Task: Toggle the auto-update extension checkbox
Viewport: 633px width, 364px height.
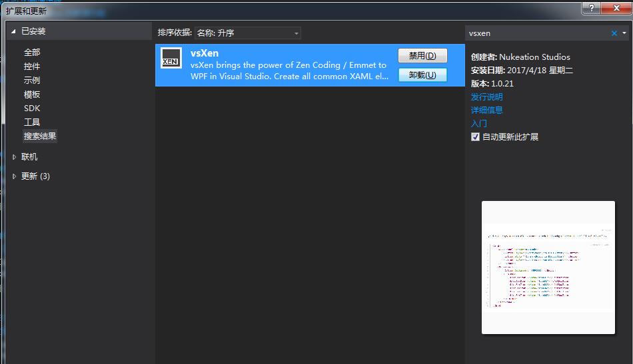Action: point(475,136)
